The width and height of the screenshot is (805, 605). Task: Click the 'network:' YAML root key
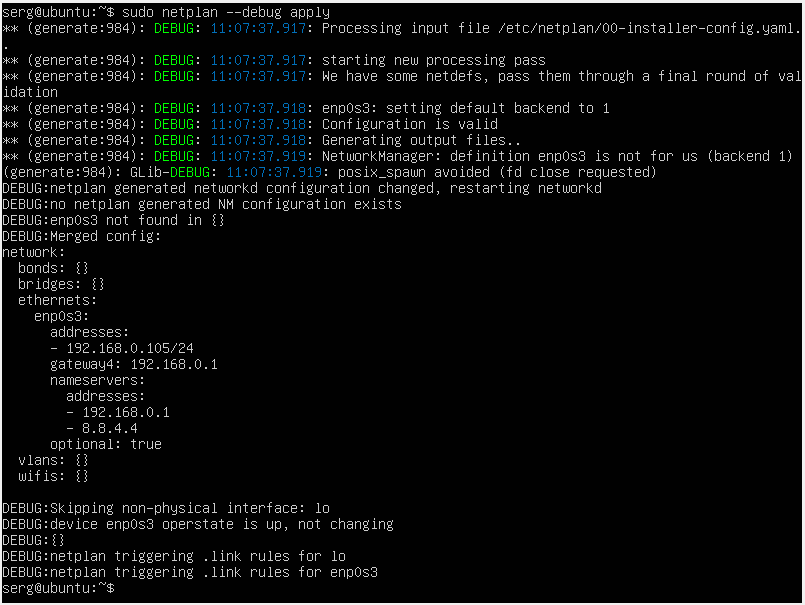click(x=33, y=252)
